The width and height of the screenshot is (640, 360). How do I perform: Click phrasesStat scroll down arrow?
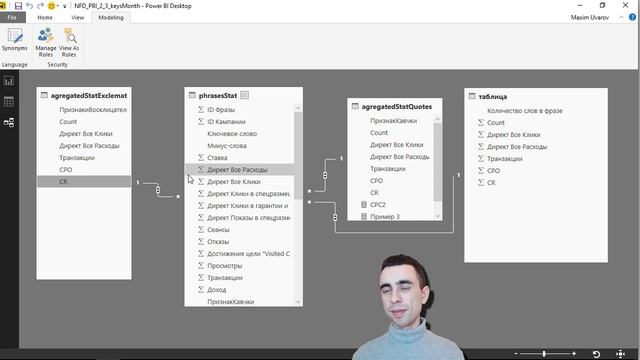pos(298,302)
